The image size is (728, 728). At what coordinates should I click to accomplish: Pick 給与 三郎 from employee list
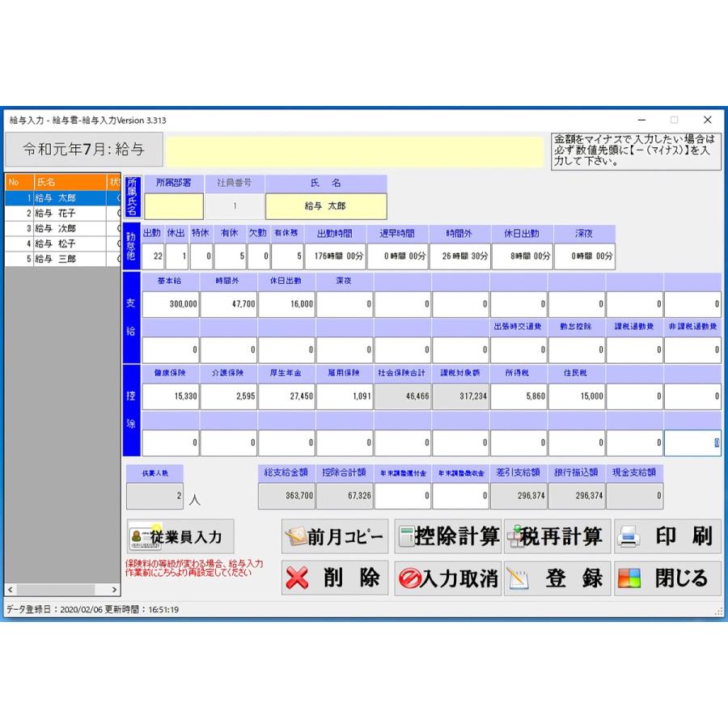(55, 259)
